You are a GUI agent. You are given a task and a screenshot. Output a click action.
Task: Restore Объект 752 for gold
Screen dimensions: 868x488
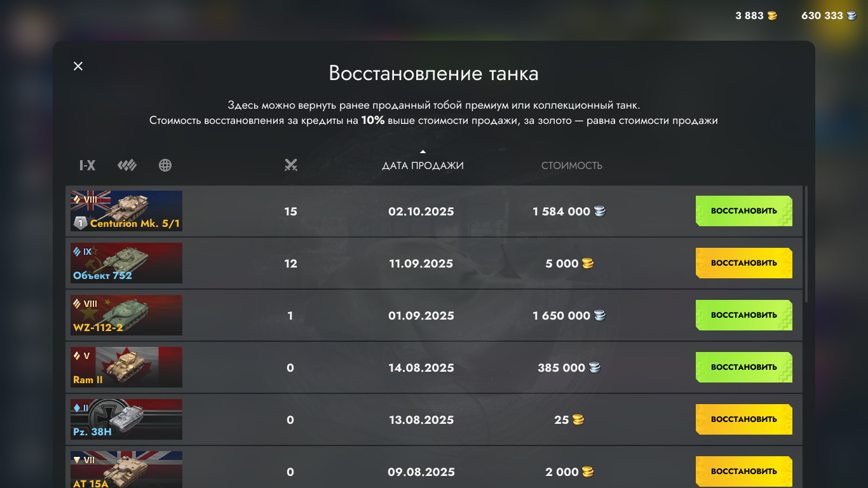point(743,263)
